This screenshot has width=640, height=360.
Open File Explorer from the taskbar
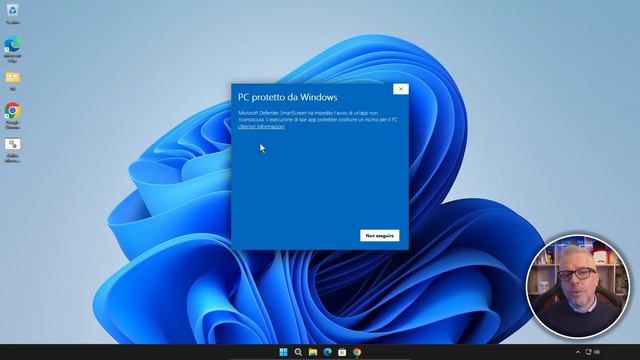tap(313, 352)
